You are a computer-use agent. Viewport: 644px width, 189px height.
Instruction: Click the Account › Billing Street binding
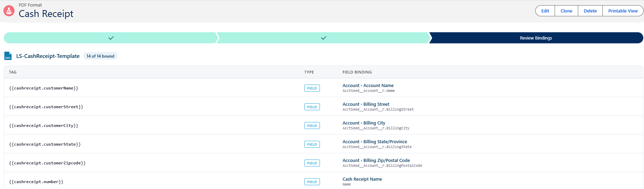[x=366, y=104]
